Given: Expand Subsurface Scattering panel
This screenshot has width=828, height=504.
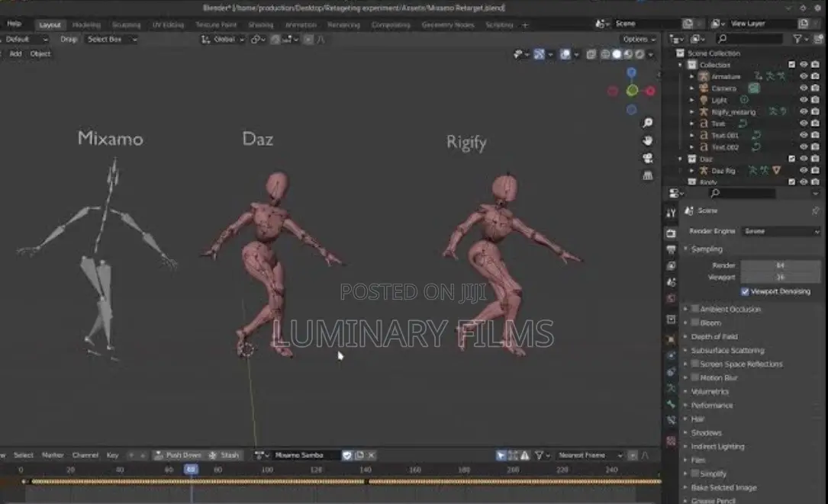Looking at the screenshot, I should [727, 351].
